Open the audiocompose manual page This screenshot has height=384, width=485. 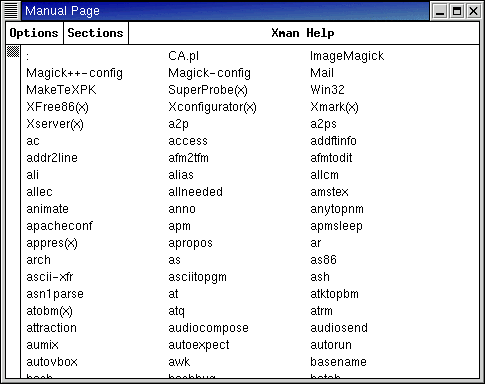208,328
